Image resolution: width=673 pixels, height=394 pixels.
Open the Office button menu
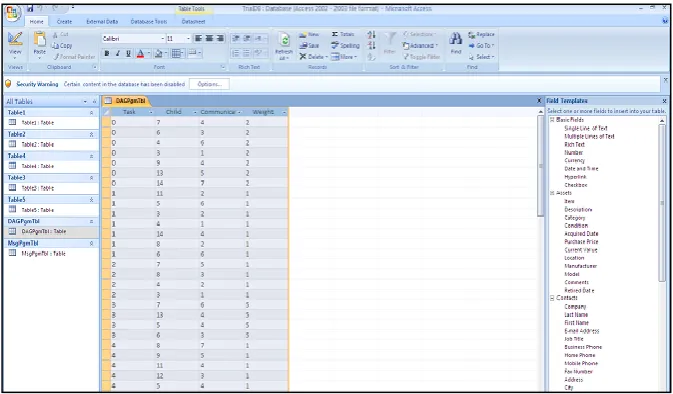pyautogui.click(x=13, y=13)
